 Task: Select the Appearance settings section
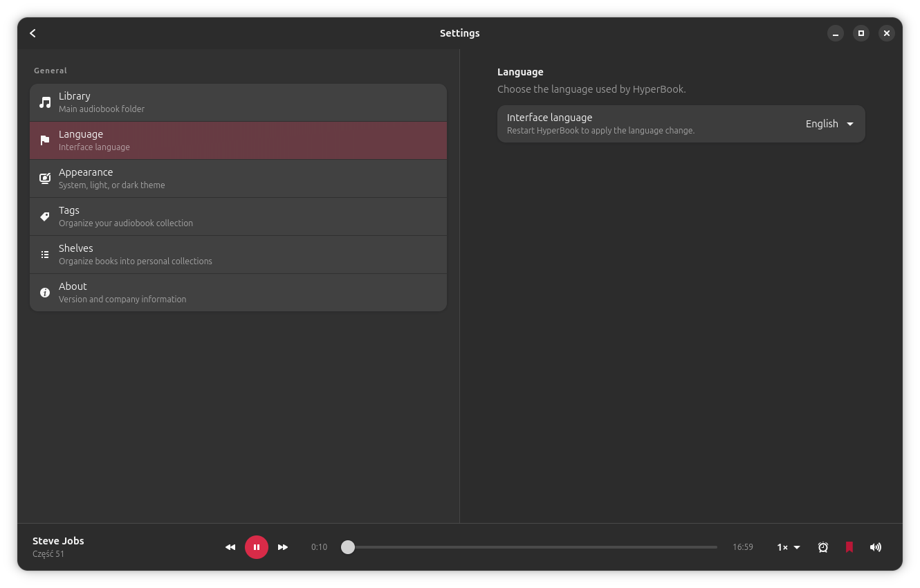tap(238, 178)
